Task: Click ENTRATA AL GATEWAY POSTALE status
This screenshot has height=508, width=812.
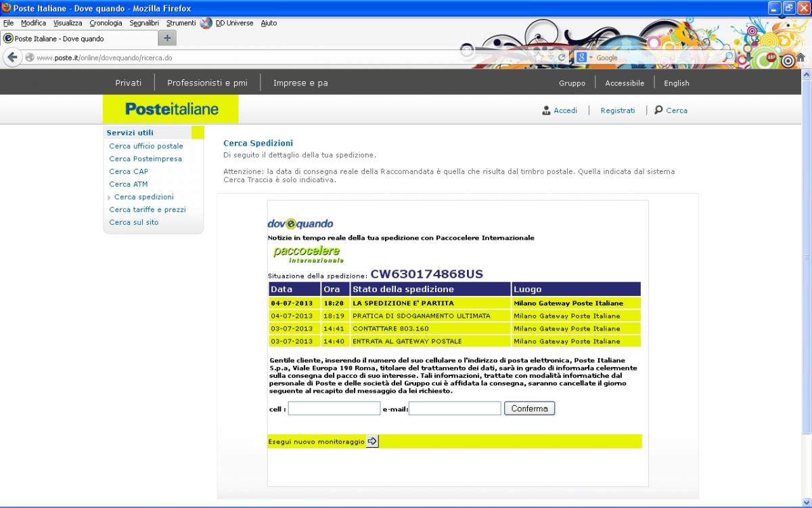Action: click(x=407, y=341)
